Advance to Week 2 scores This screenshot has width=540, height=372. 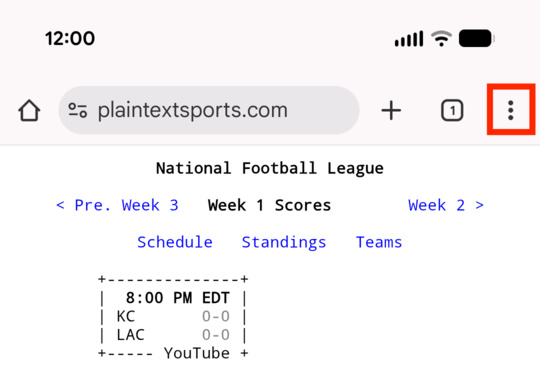click(446, 205)
